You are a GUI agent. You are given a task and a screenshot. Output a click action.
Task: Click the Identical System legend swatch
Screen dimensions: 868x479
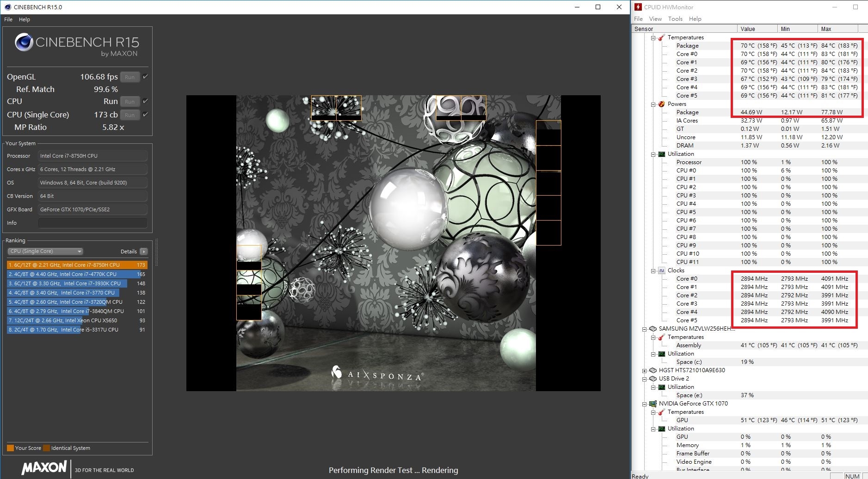[46, 448]
